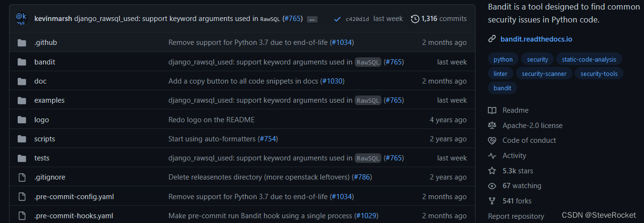
Task: Open the bandit.readthedocs.io website
Action: pos(536,39)
